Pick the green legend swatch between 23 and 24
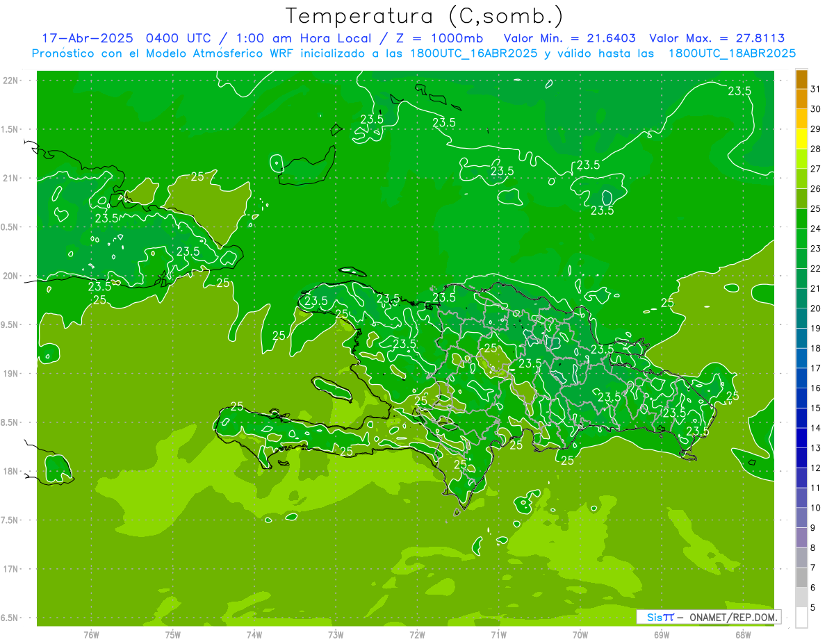 coord(801,238)
